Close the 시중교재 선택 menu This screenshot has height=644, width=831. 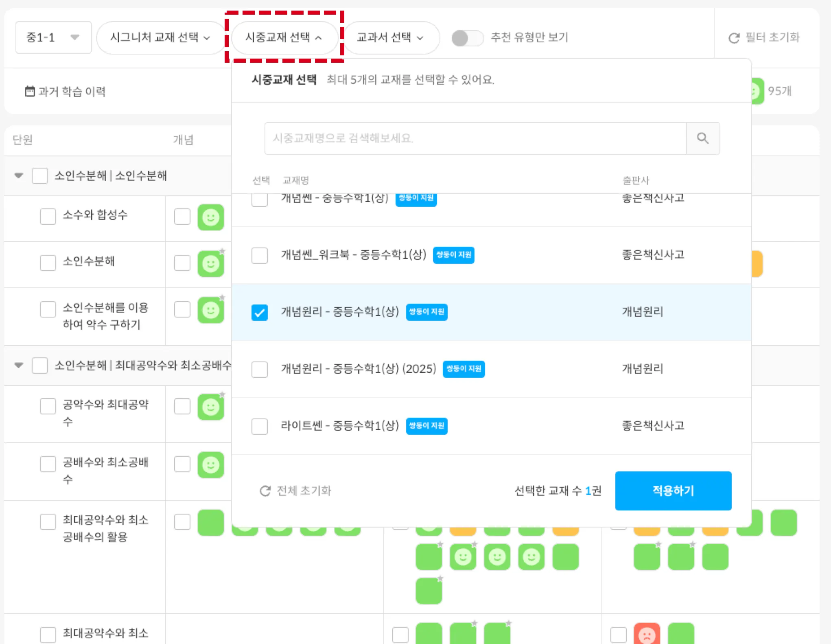(284, 37)
